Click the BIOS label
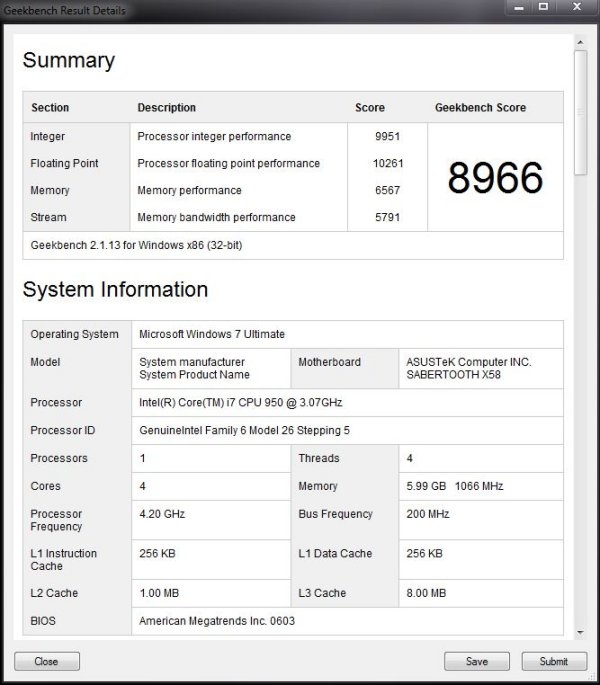The image size is (600, 685). (43, 621)
